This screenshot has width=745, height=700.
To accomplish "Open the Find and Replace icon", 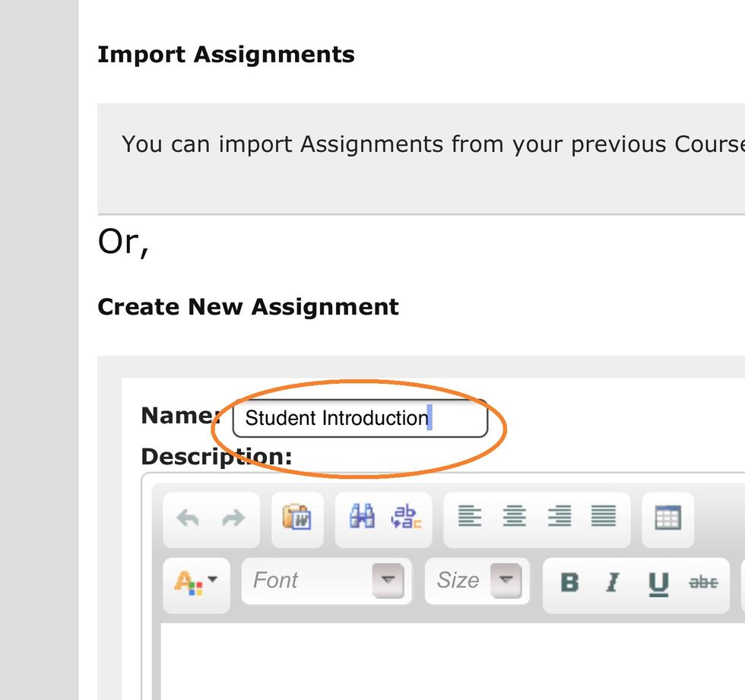I will [x=406, y=516].
